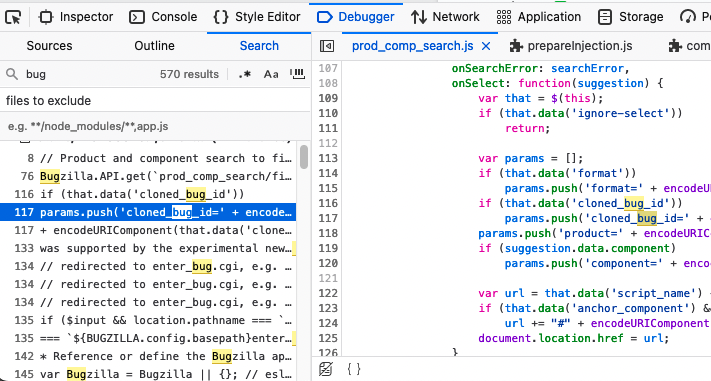
Task: Open result 117 '+ encodeURIComponent(that.data'
Action: click(148, 230)
